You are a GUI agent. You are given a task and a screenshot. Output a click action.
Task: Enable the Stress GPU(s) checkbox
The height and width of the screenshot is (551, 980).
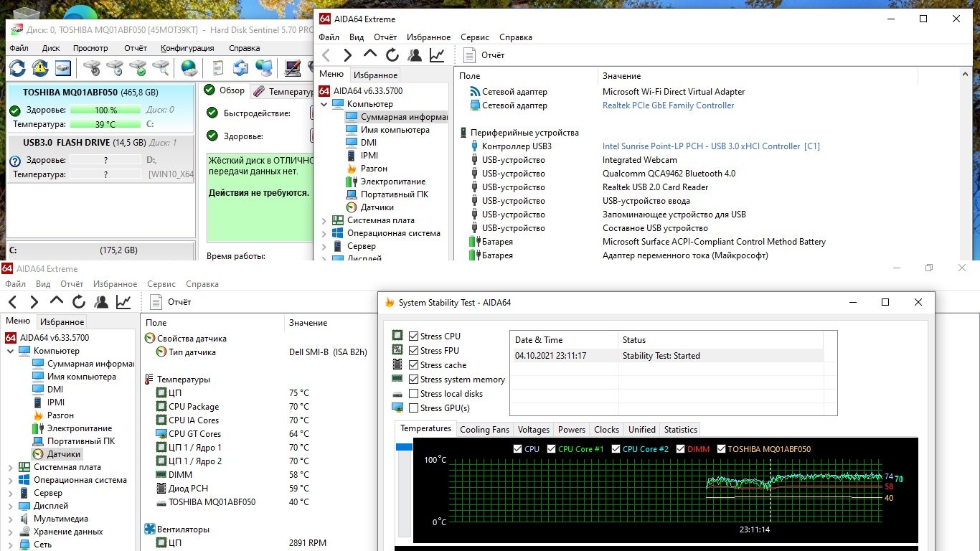click(413, 408)
